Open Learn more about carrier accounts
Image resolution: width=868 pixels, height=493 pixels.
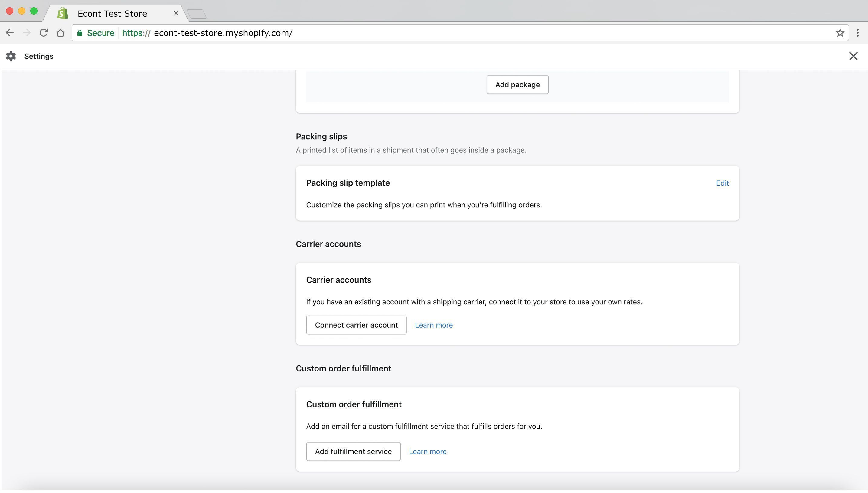[434, 325]
